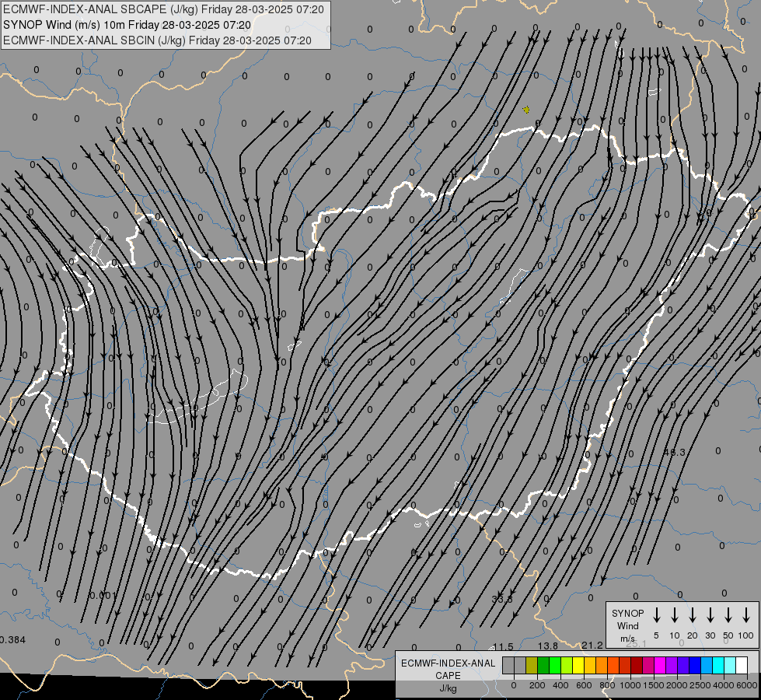
Task: Click the CAPE label in the color legend
Action: 448,676
